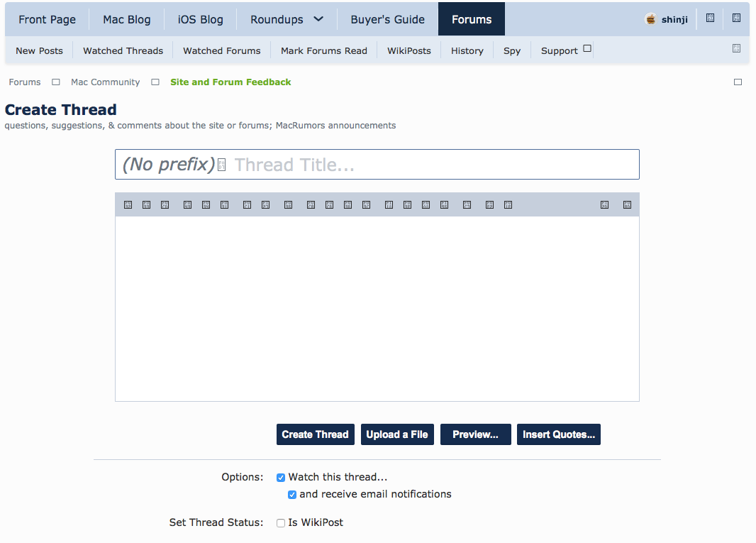
Task: Click Indent, fourth glyph of list group
Action: coord(367,204)
